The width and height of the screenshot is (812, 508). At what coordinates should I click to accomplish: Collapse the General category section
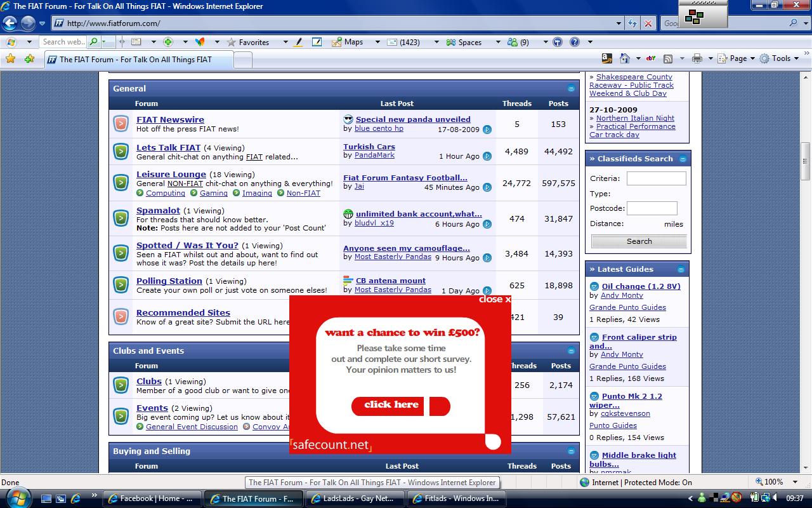coord(571,89)
